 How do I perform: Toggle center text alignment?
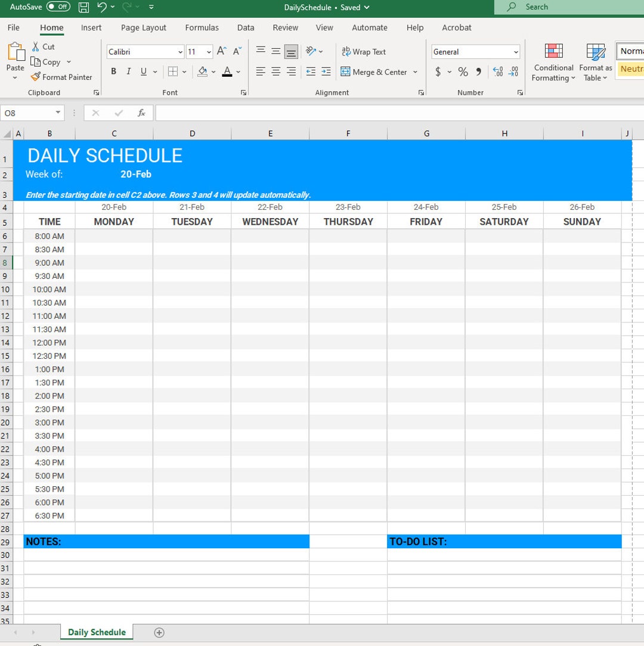click(x=275, y=72)
